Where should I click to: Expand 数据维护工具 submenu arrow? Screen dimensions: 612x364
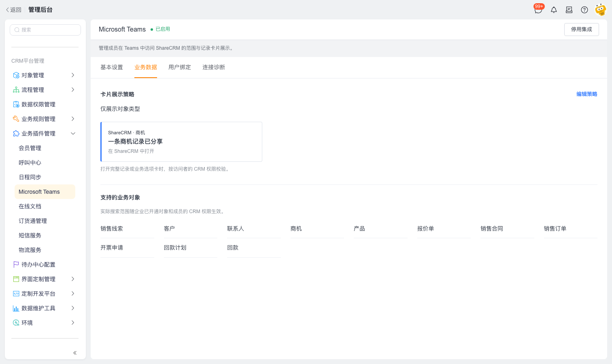point(73,308)
